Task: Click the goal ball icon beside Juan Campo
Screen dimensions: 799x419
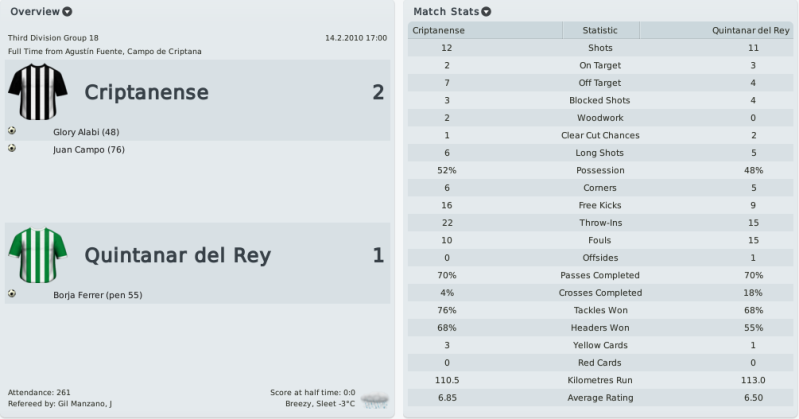Action: (12, 148)
